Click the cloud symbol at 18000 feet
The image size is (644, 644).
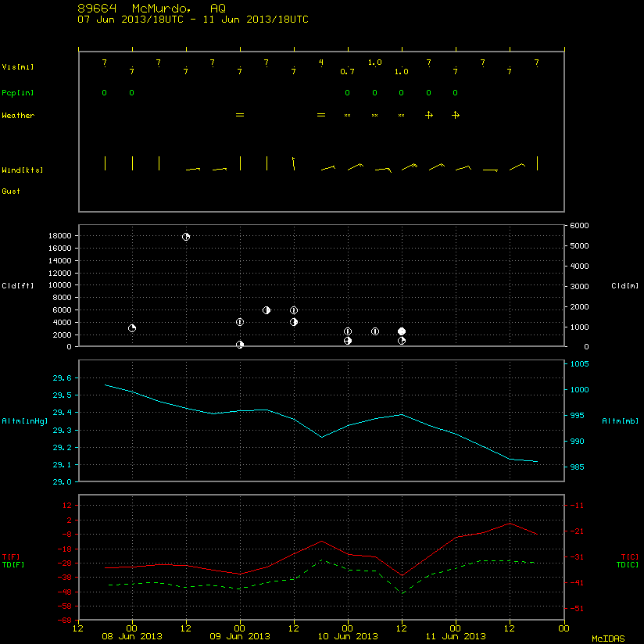tap(186, 237)
